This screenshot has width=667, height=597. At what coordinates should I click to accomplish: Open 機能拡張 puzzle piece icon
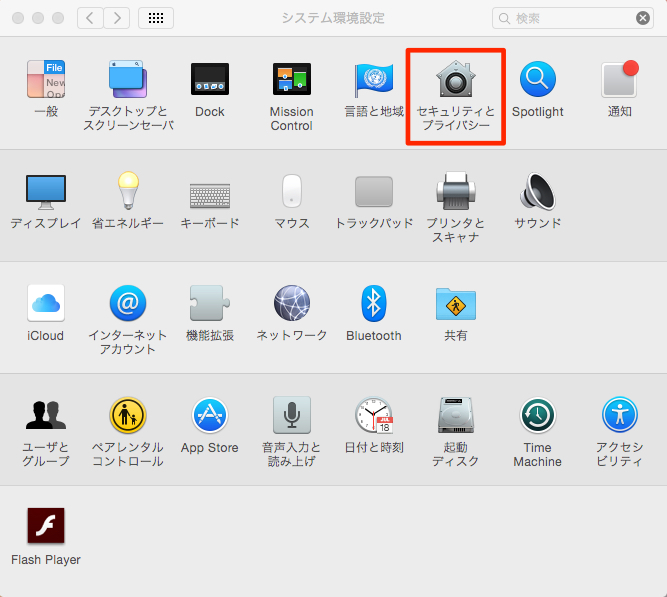click(210, 303)
